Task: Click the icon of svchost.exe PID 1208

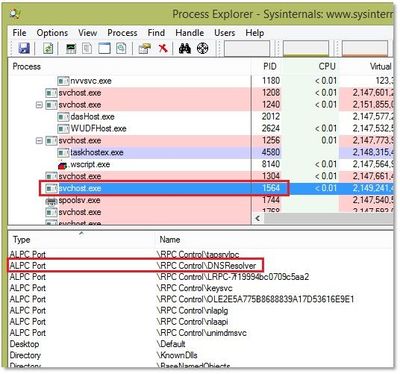Action: 51,93
